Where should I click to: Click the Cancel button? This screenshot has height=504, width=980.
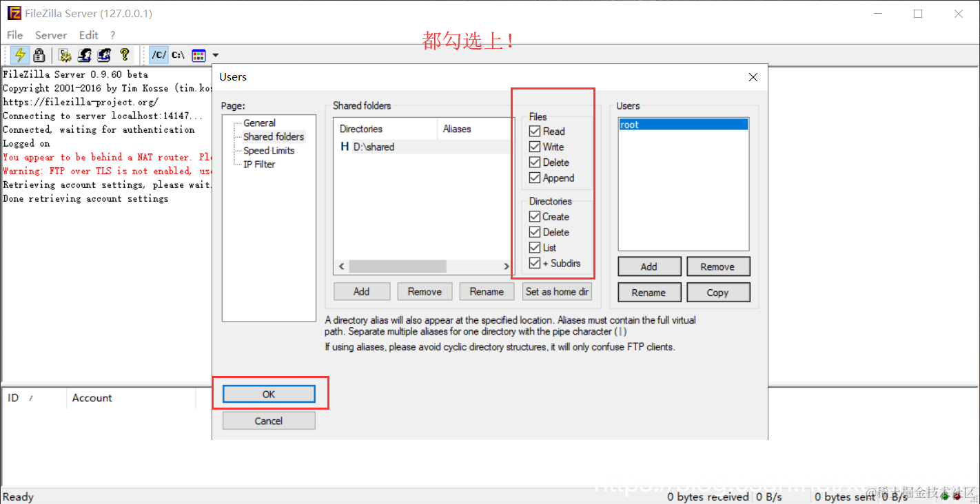coord(269,421)
